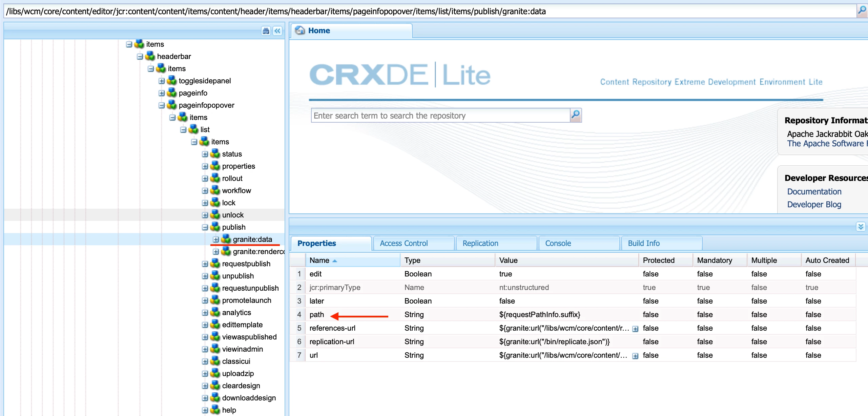The height and width of the screenshot is (416, 868).
Task: Collapse the tree panel with double-arrow icon
Action: tap(277, 31)
